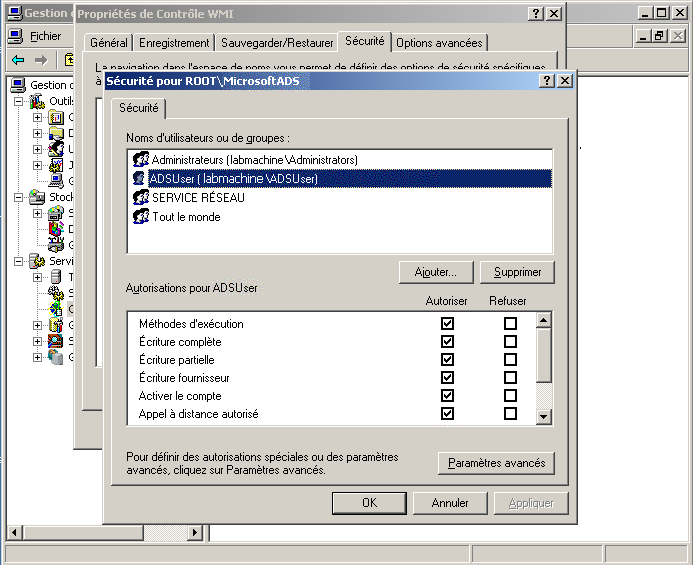Toggle Autoriser for Activer le compte
This screenshot has width=693, height=565.
click(447, 396)
